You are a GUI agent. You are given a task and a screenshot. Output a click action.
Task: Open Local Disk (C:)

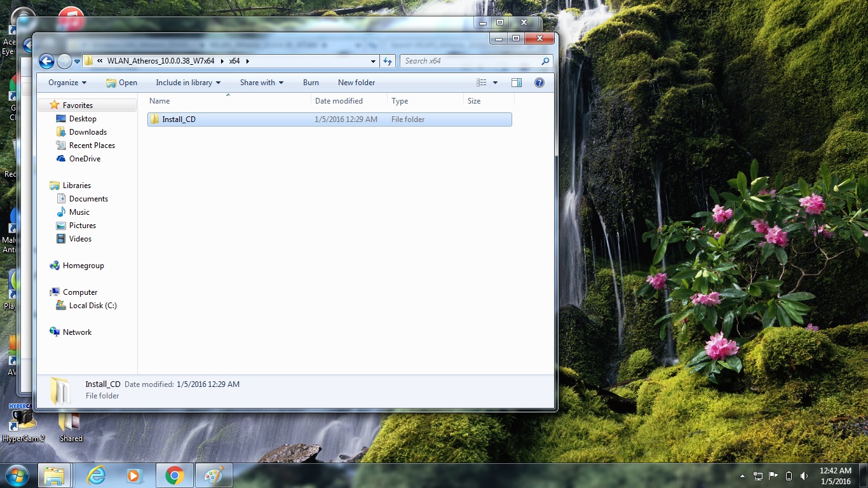pyautogui.click(x=93, y=306)
